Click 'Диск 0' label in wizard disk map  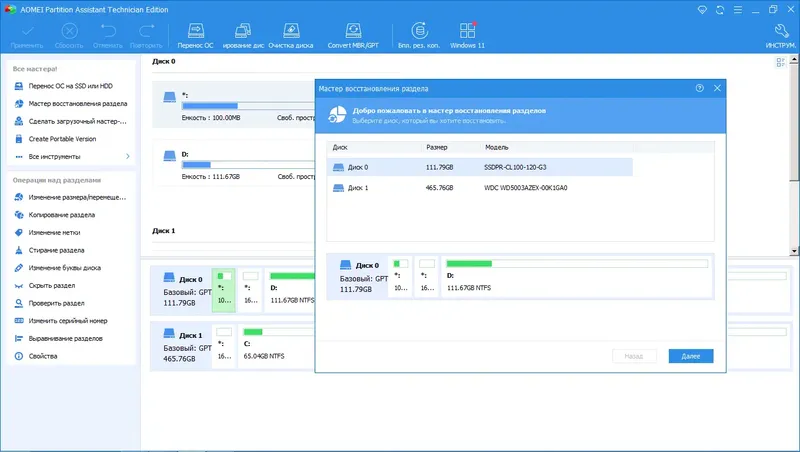click(x=367, y=265)
